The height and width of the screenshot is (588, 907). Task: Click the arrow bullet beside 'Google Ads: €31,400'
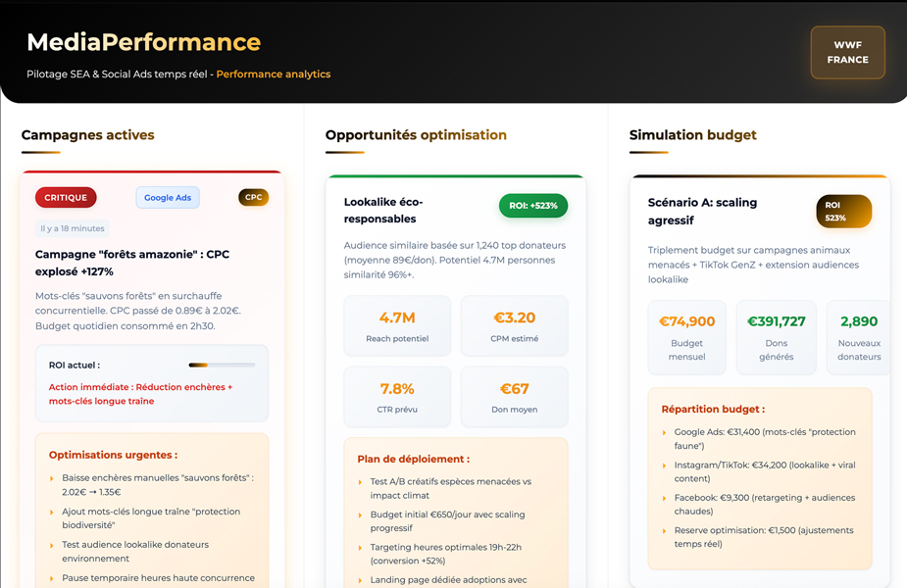(x=664, y=432)
